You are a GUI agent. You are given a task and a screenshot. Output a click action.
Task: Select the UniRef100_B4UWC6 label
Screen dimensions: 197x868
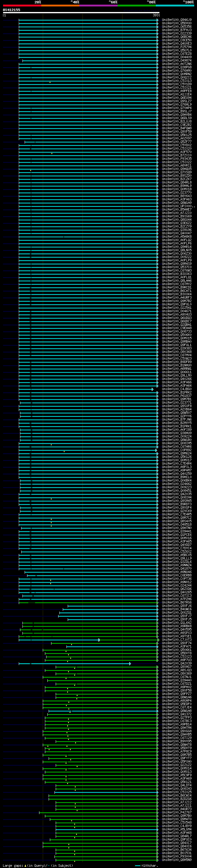pyautogui.click(x=176, y=609)
